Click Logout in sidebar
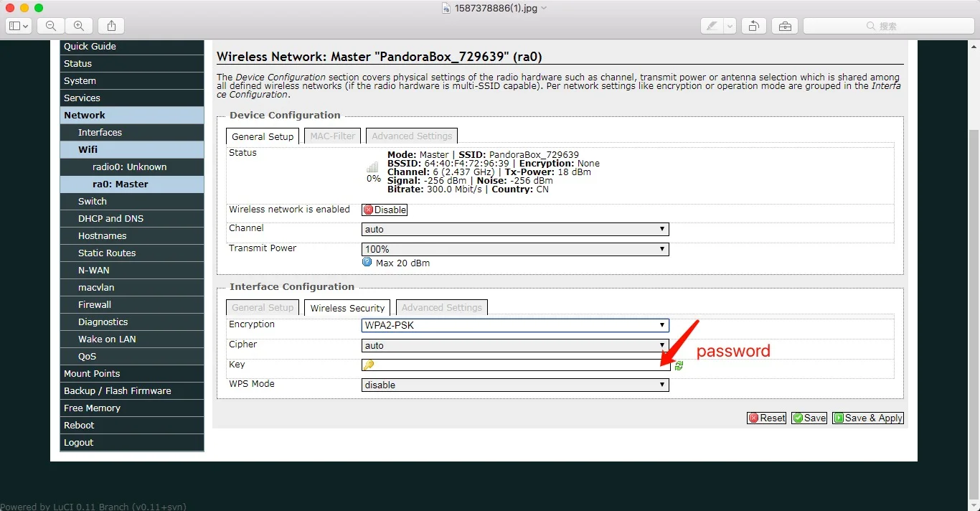Viewport: 980px width, 511px height. [132, 443]
